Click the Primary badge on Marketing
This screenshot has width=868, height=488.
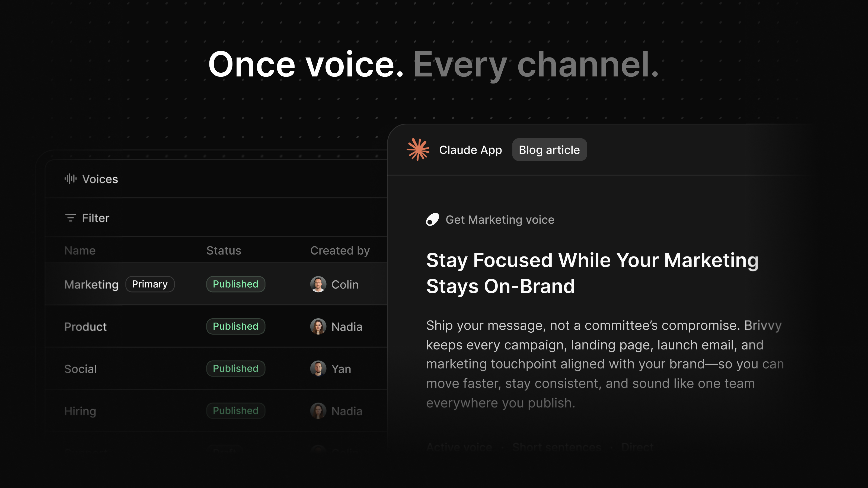(150, 284)
